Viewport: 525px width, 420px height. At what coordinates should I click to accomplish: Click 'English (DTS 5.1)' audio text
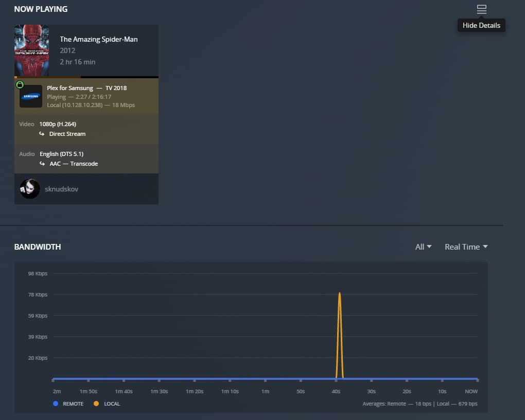[62, 154]
